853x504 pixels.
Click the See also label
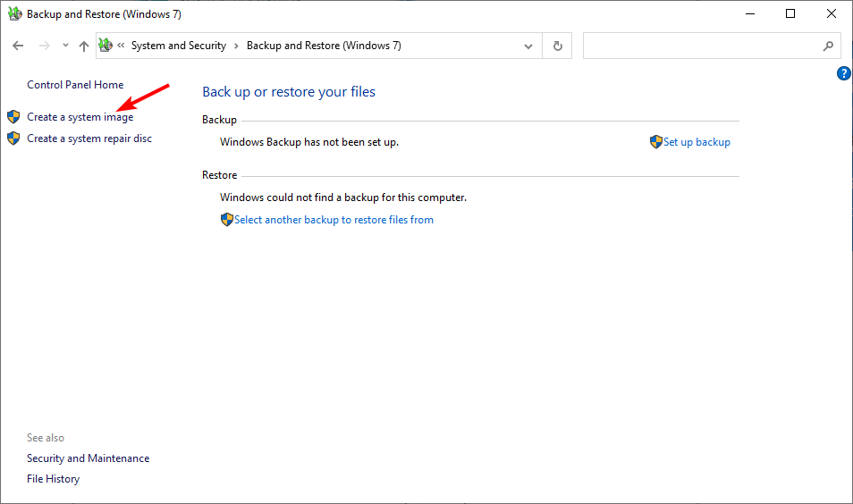click(x=46, y=438)
